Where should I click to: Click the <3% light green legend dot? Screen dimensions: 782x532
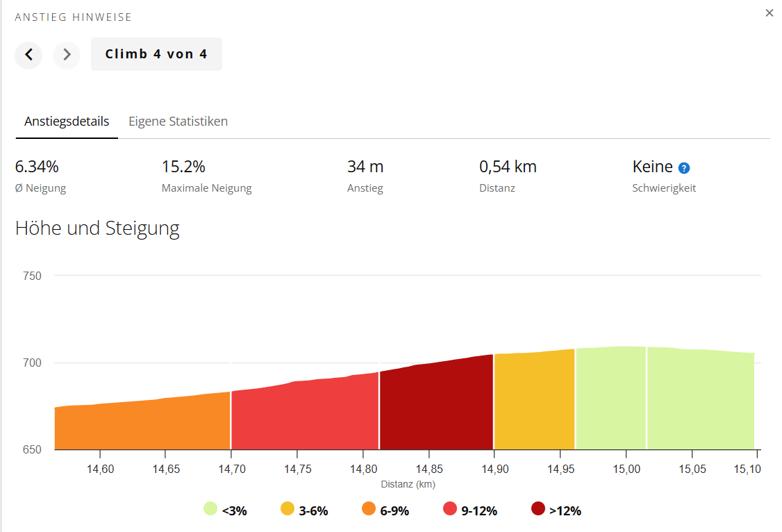(210, 509)
